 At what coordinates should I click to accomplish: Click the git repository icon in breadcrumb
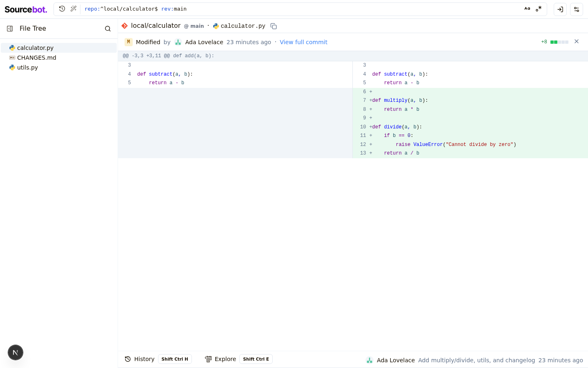[125, 26]
